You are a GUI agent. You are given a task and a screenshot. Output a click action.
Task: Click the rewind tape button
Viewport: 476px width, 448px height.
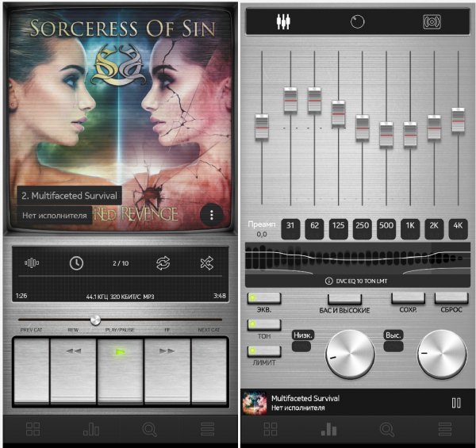point(73,370)
